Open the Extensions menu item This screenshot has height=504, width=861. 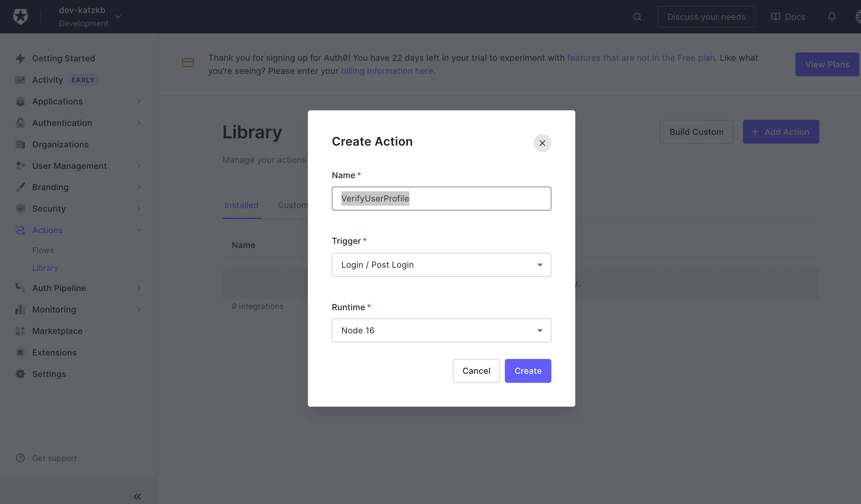point(54,352)
